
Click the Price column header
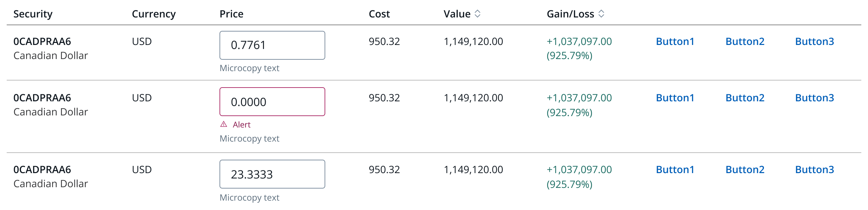click(231, 14)
